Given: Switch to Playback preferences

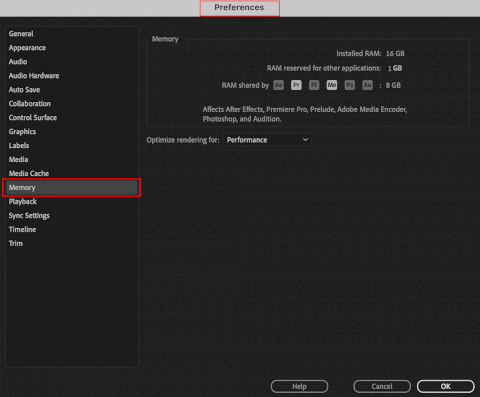Looking at the screenshot, I should pos(23,201).
